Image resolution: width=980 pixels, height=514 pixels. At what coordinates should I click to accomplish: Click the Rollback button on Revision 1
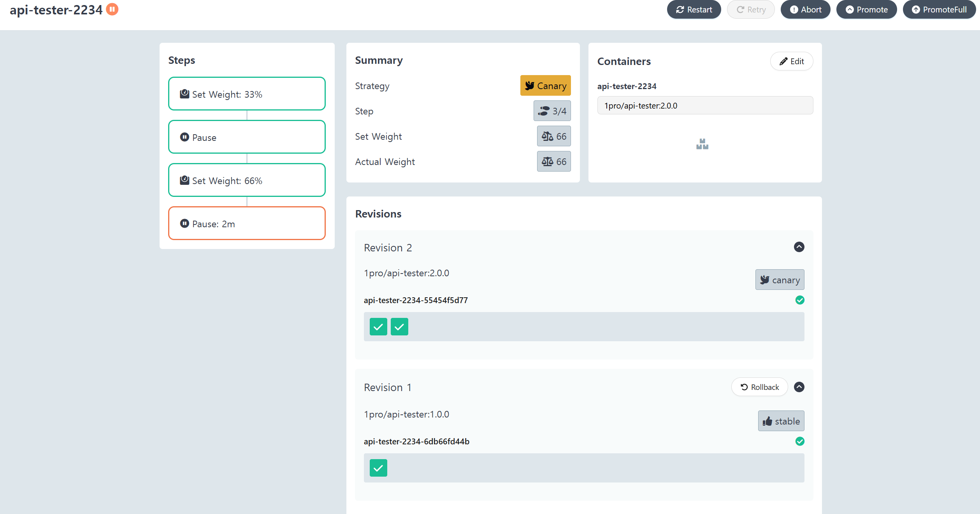coord(759,387)
